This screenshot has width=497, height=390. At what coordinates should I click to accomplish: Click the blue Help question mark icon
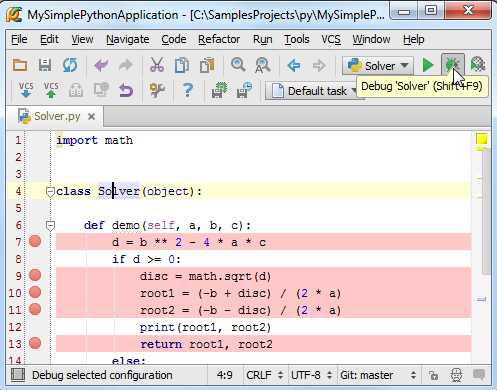tap(188, 90)
